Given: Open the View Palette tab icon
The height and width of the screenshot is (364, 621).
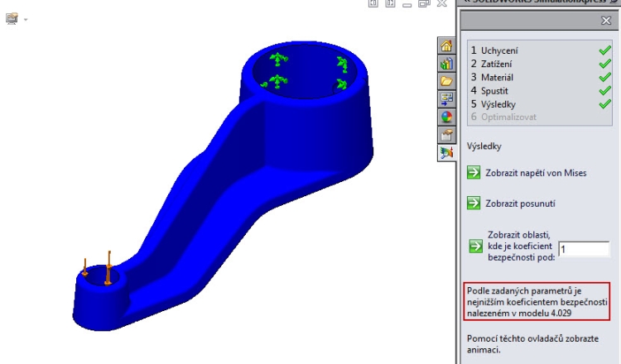Looking at the screenshot, I should click(x=446, y=99).
